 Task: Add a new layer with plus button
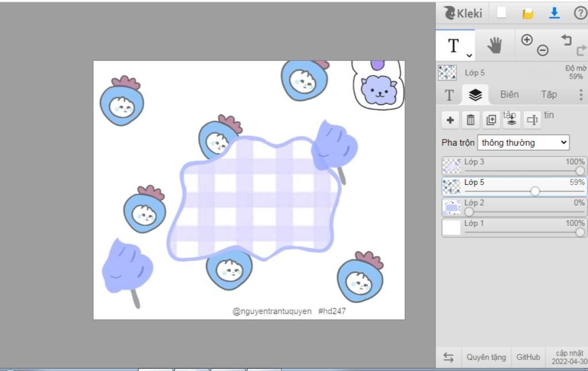(450, 120)
